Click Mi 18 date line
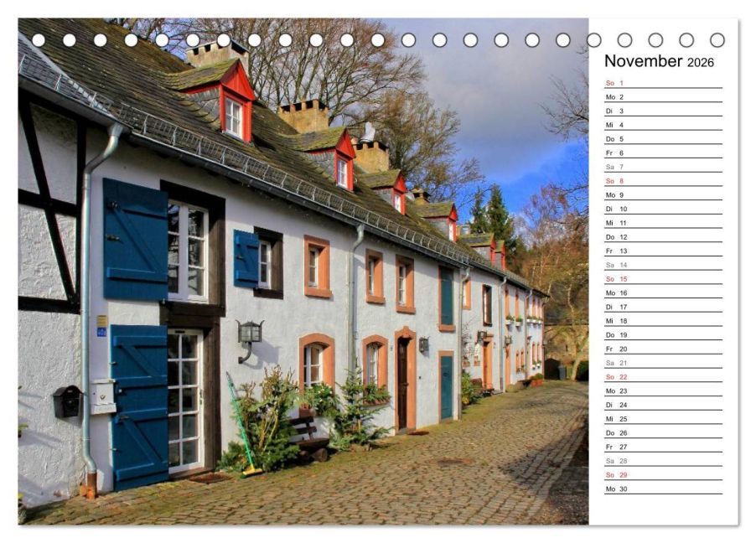The width and height of the screenshot is (756, 543). click(x=664, y=321)
